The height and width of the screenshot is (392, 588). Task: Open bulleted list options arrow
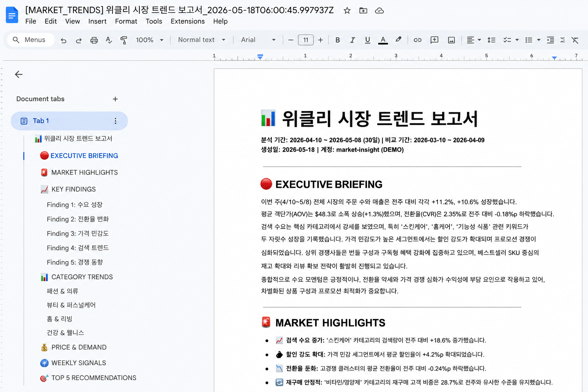pyautogui.click(x=539, y=40)
